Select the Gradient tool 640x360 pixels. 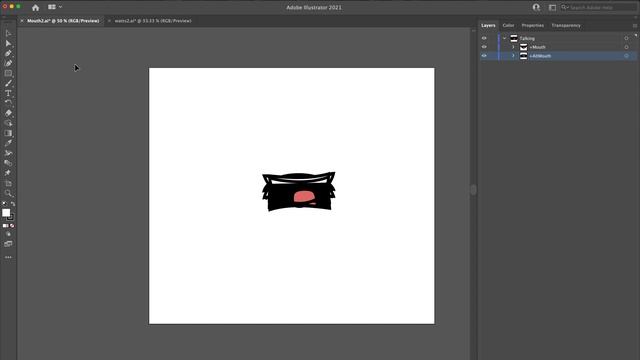click(x=8, y=133)
